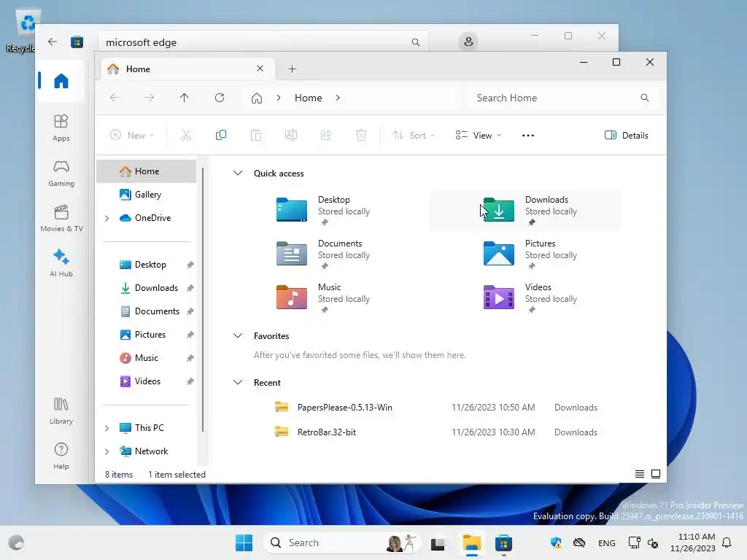Open the View dropdown menu
The width and height of the screenshot is (747, 560).
click(478, 135)
